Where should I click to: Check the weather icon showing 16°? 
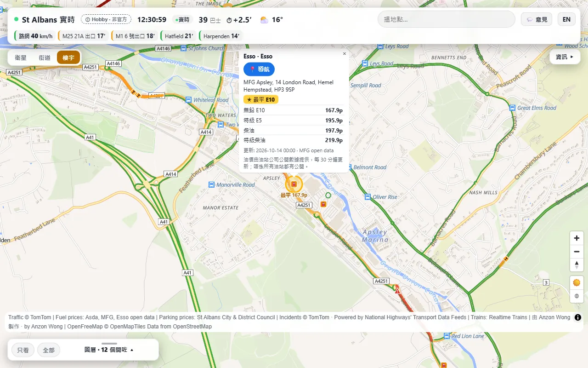point(264,20)
